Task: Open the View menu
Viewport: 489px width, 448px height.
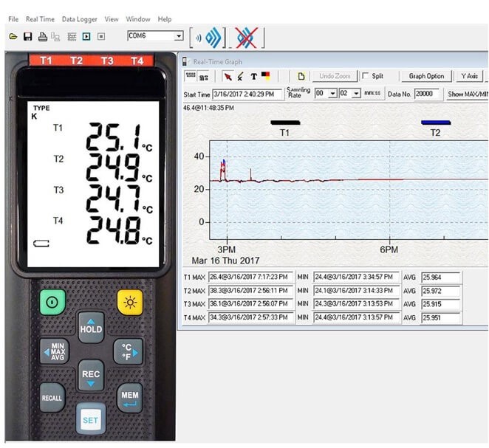Action: pyautogui.click(x=112, y=19)
